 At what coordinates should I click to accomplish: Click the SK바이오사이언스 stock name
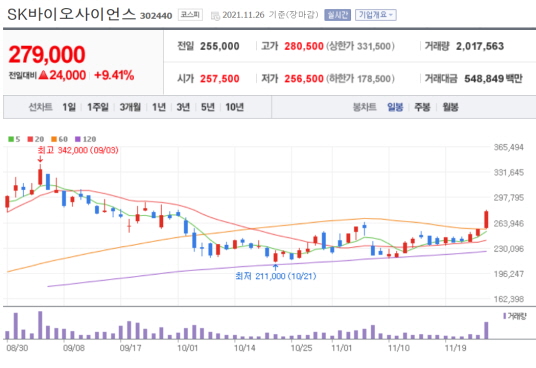(x=71, y=14)
